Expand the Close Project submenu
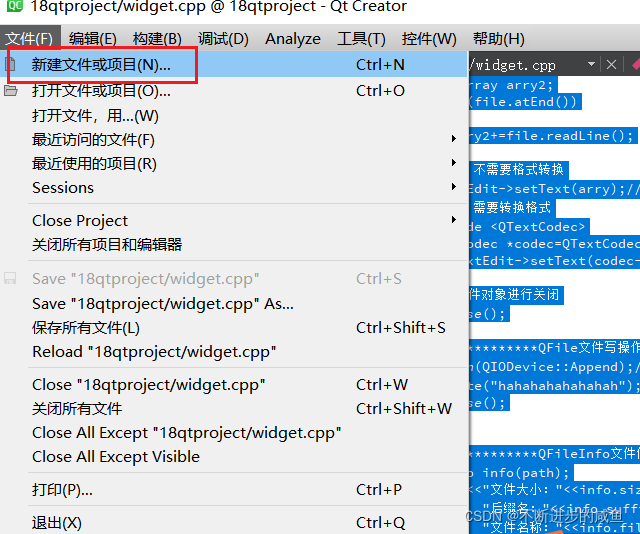 [x=233, y=220]
